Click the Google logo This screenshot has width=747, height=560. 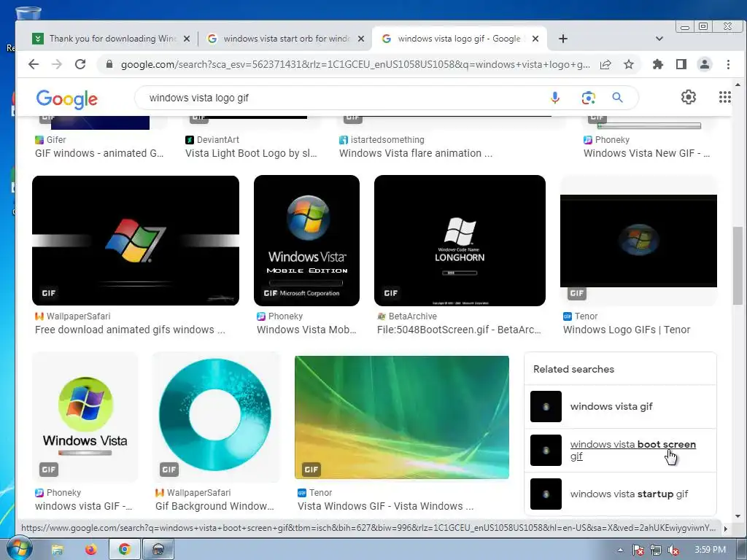66,99
